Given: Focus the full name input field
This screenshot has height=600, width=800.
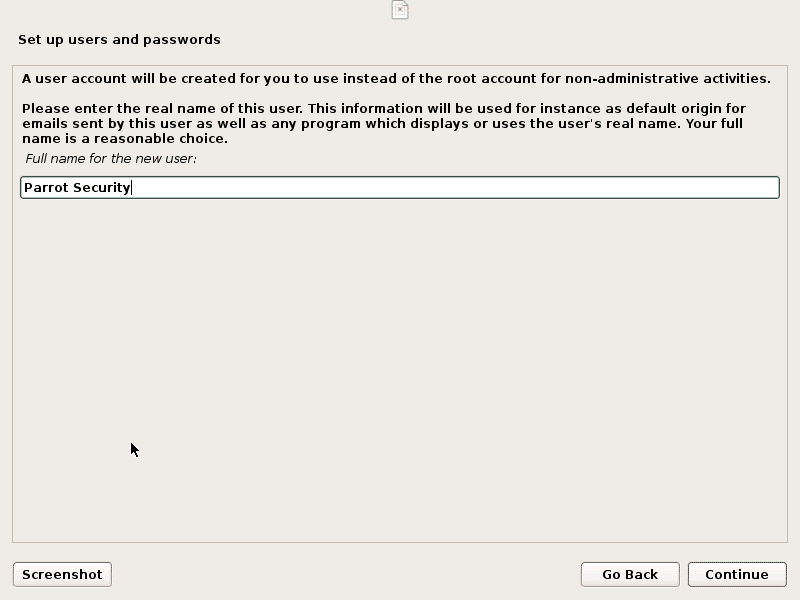Looking at the screenshot, I should [400, 187].
